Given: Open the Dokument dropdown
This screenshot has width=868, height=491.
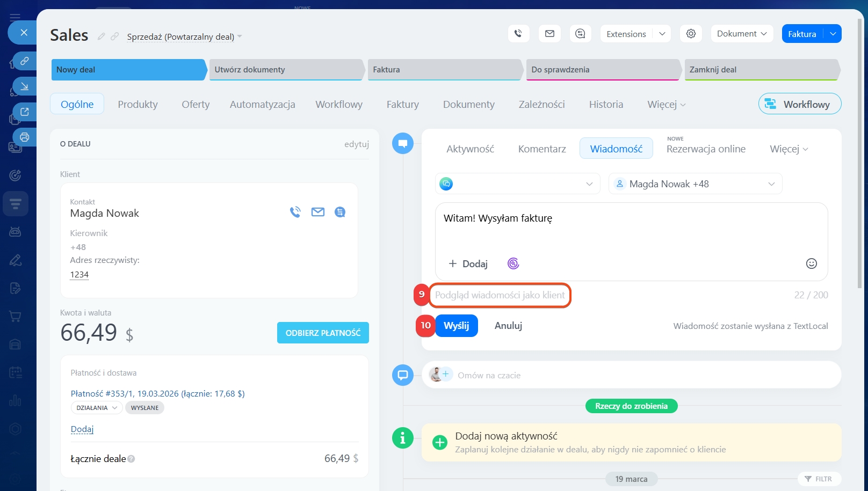Looking at the screenshot, I should [x=741, y=34].
